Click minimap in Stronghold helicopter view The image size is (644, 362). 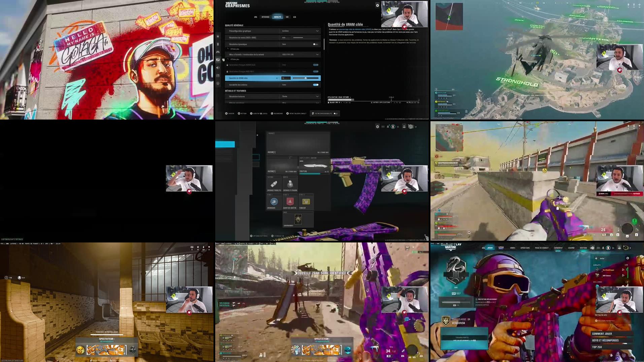point(449,17)
